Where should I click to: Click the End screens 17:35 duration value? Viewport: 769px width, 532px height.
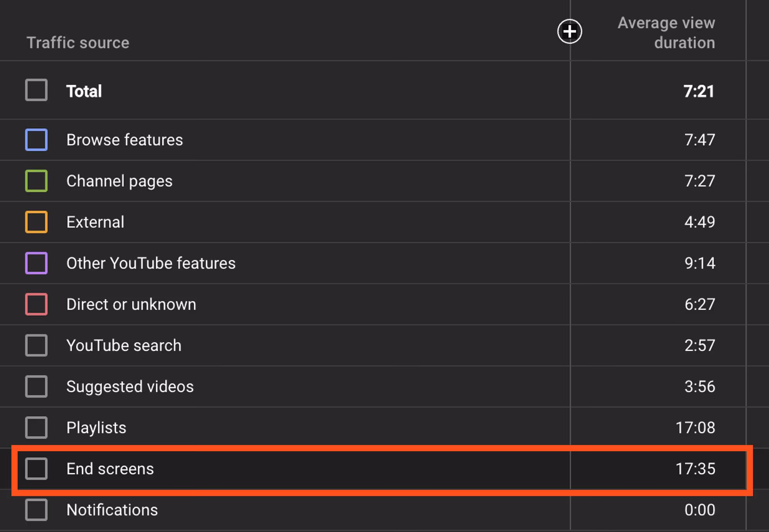click(695, 469)
